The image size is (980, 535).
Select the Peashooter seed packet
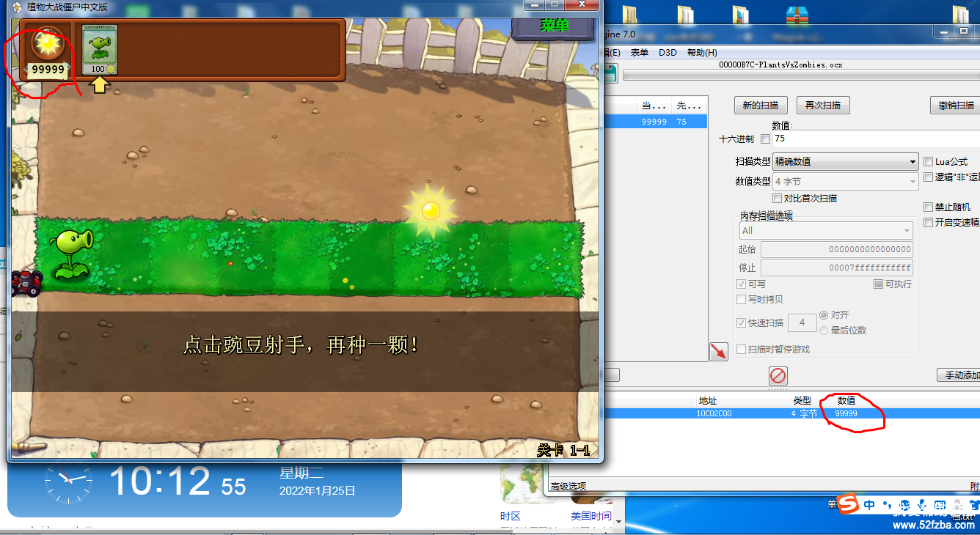[x=99, y=49]
